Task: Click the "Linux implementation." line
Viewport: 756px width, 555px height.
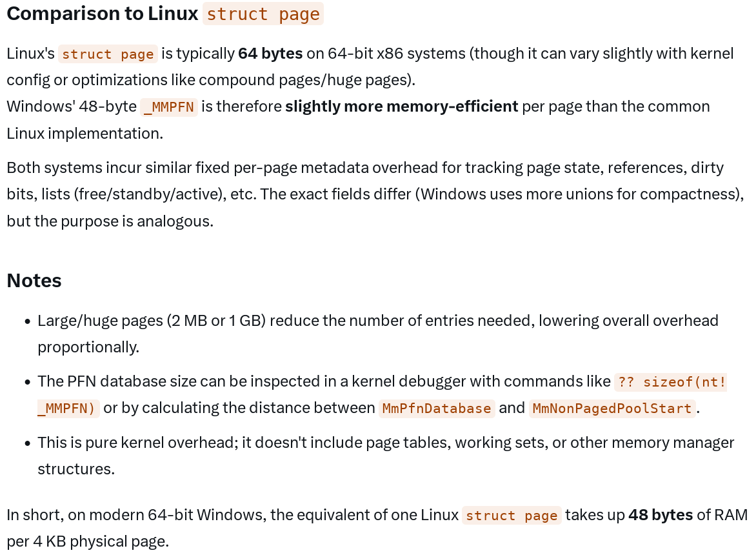Action: click(85, 134)
